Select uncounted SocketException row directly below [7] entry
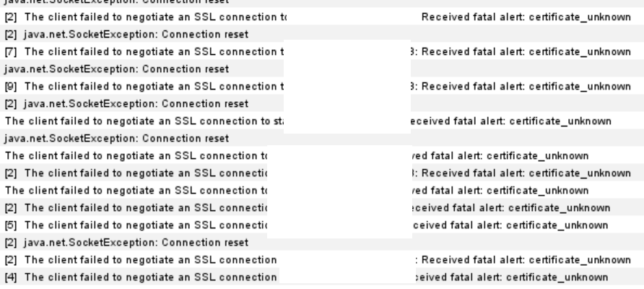Screen dimensions: 644x289 (322, 69)
